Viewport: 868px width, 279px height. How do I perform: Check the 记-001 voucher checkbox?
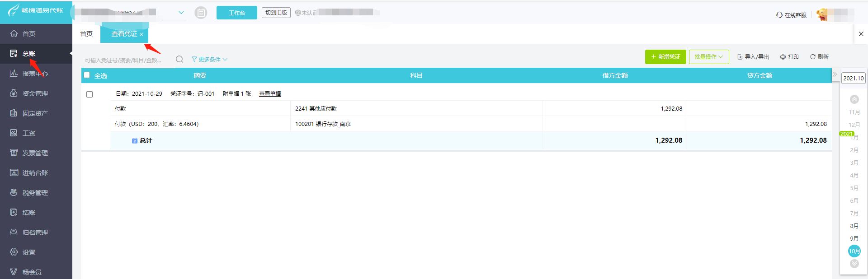[x=90, y=94]
